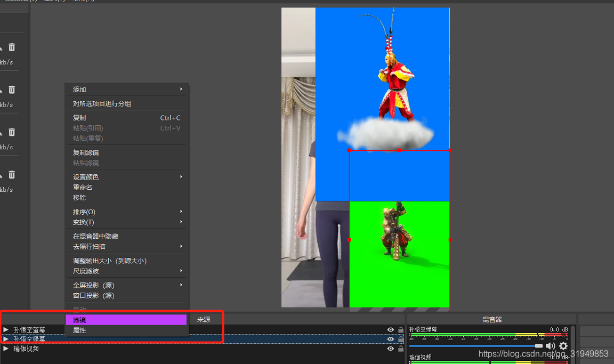Expand the triangle beside 孙悟空蓝幕
The width and height of the screenshot is (614, 364).
(x=6, y=329)
